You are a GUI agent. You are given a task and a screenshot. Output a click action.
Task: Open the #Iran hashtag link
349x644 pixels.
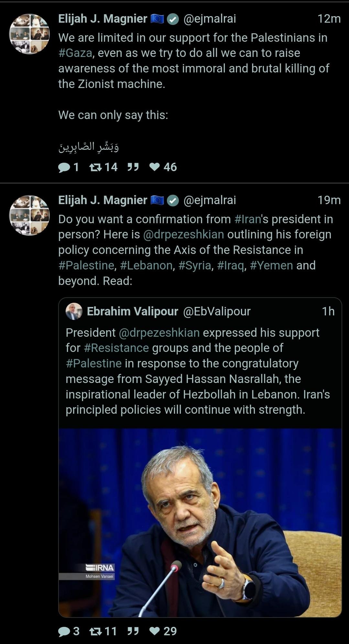pos(247,219)
